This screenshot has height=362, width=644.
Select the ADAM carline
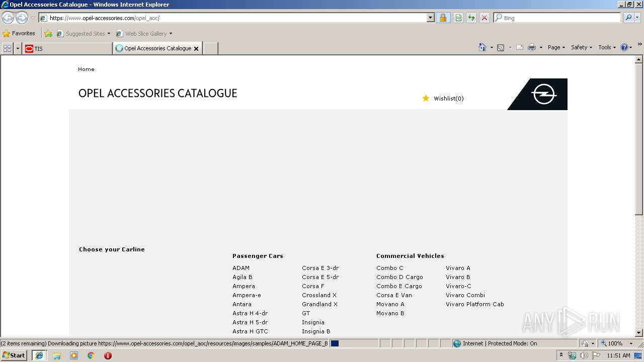pos(241,268)
